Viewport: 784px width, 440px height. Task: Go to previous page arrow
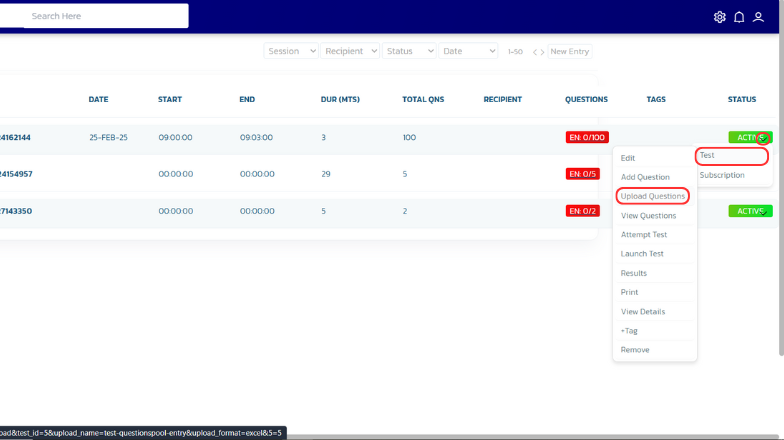[x=535, y=52]
